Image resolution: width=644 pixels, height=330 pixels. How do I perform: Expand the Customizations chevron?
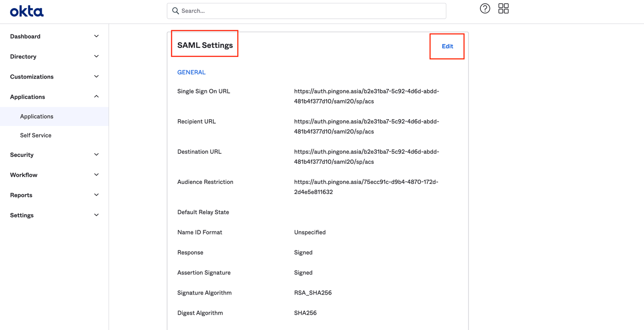[x=96, y=77]
